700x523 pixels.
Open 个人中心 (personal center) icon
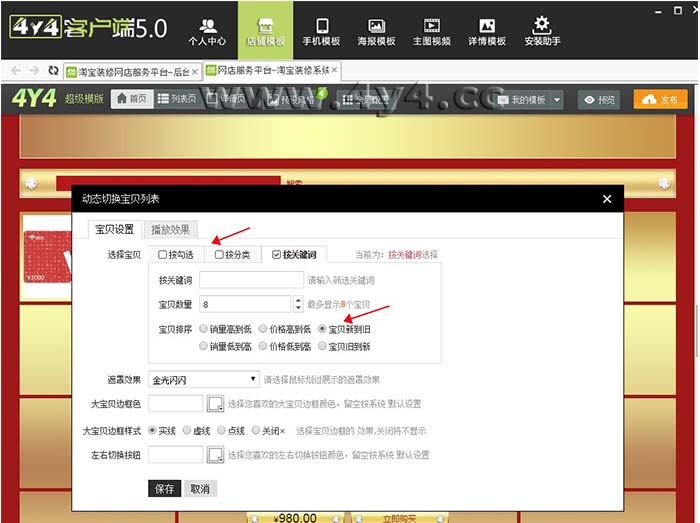(x=207, y=30)
